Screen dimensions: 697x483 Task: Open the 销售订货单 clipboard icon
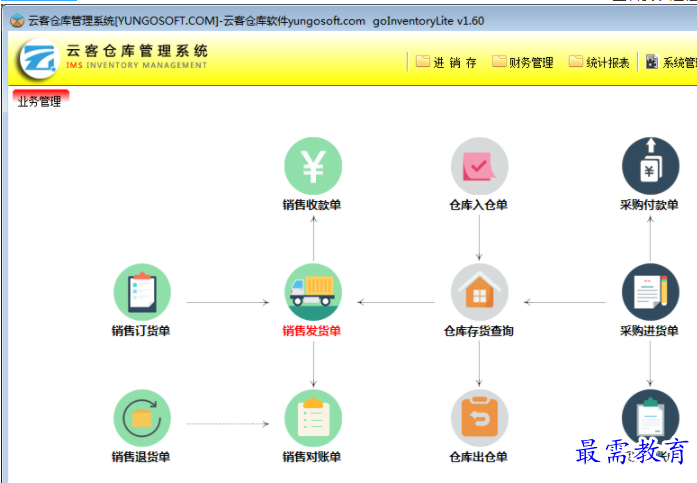tap(142, 292)
